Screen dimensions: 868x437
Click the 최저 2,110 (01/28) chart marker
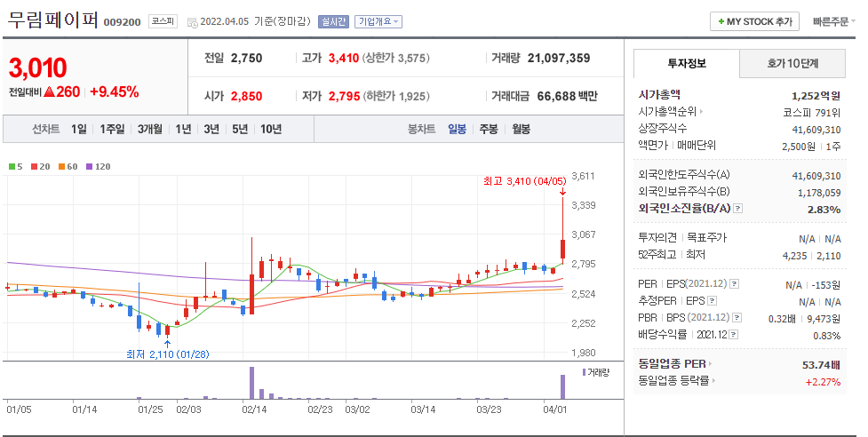click(168, 354)
